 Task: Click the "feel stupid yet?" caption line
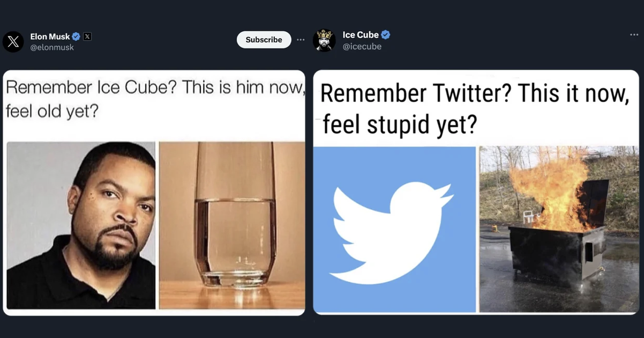click(400, 125)
